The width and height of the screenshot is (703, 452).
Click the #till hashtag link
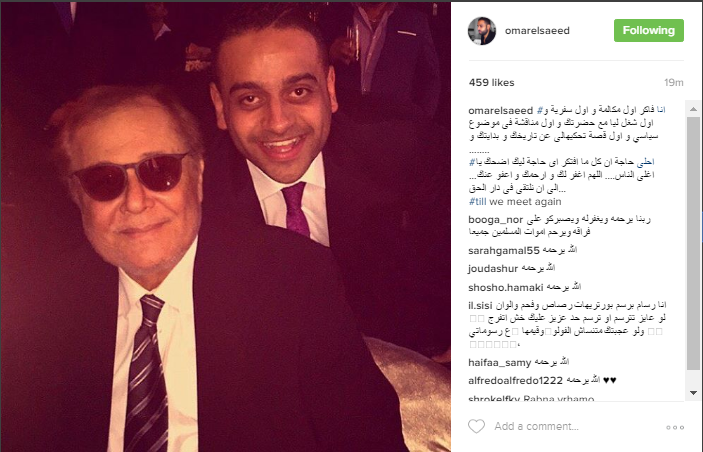(477, 202)
